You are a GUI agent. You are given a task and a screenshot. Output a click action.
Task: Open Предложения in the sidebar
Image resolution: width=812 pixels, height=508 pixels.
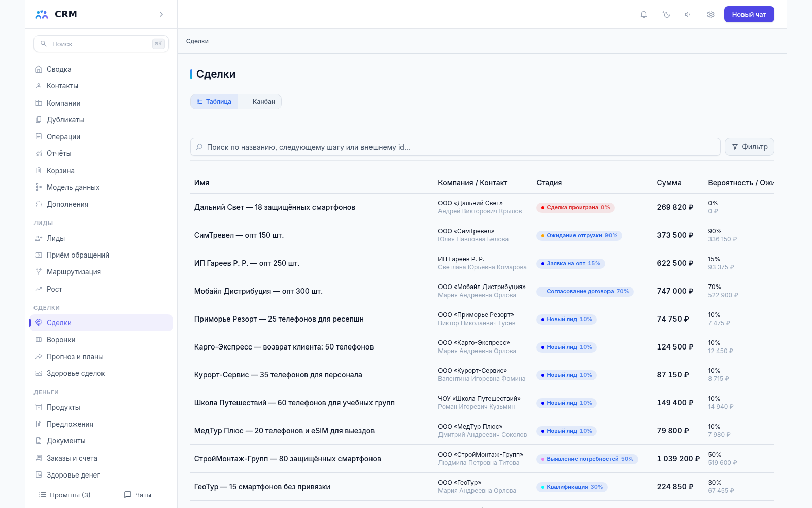click(101, 424)
